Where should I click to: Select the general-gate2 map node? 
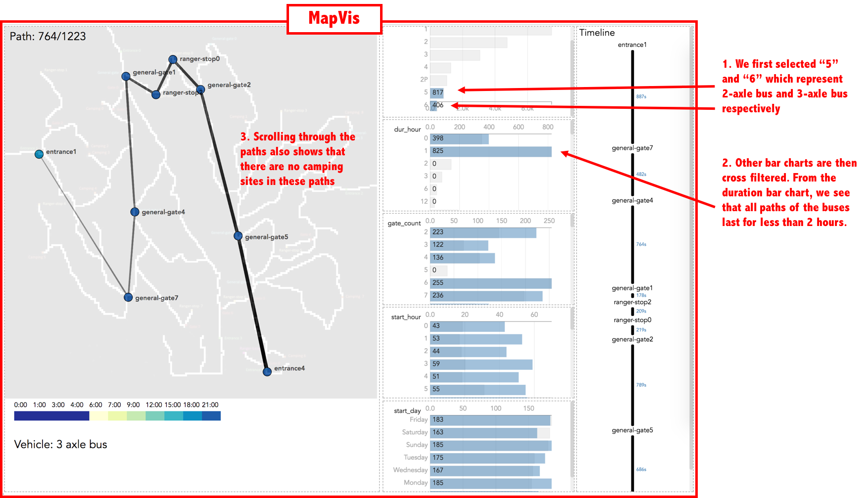point(200,90)
